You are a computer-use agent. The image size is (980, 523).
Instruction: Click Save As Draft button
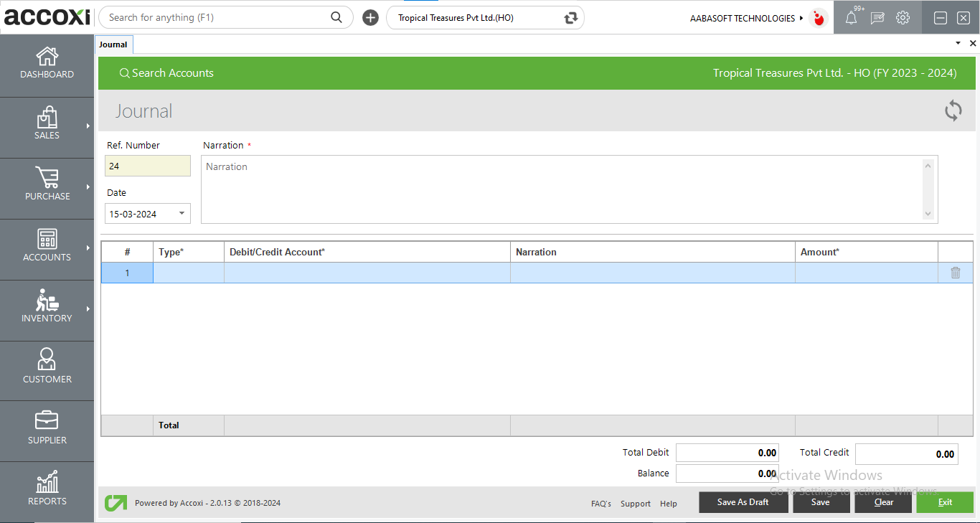click(743, 502)
